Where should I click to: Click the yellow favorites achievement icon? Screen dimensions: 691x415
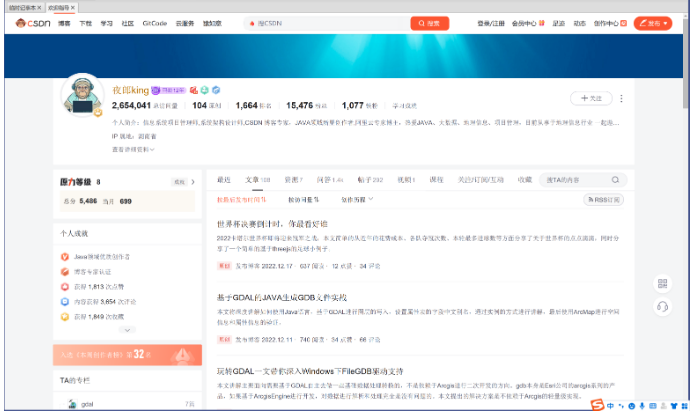coord(65,316)
